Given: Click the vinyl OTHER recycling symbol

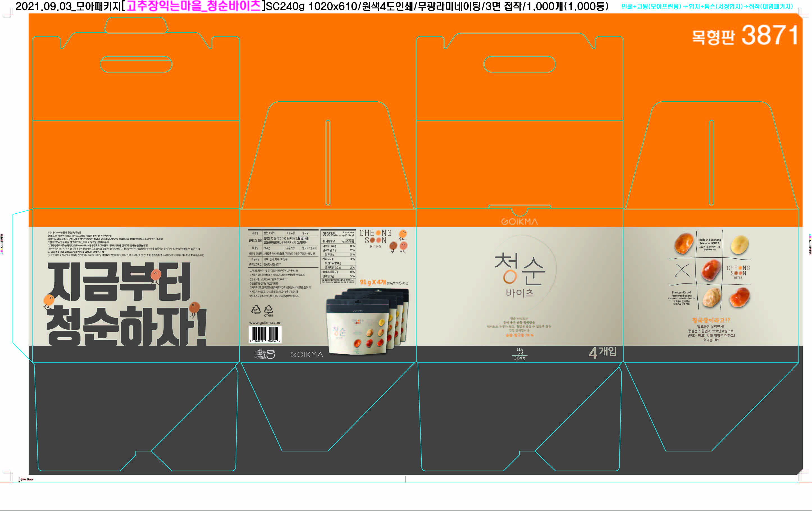Looking at the screenshot, I should 268,310.
